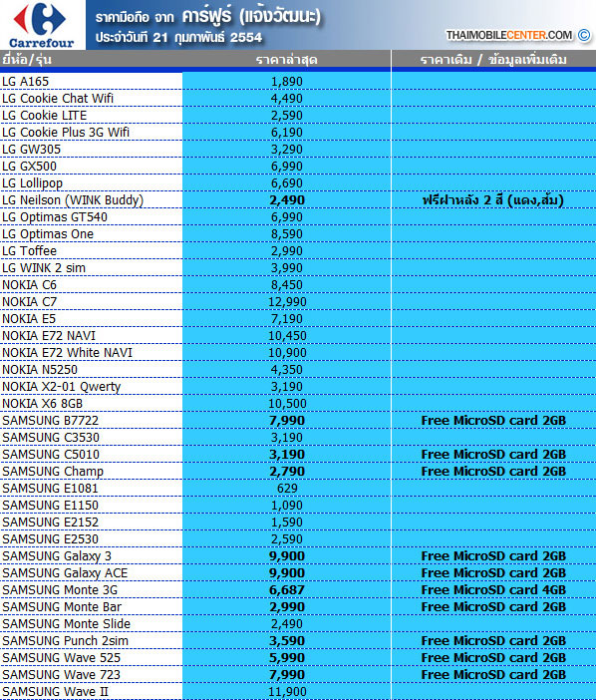Screen dimensions: 596x700
Task: Click SAMSUNG B7722 Free MicroSD 2GB note
Action: 493,421
